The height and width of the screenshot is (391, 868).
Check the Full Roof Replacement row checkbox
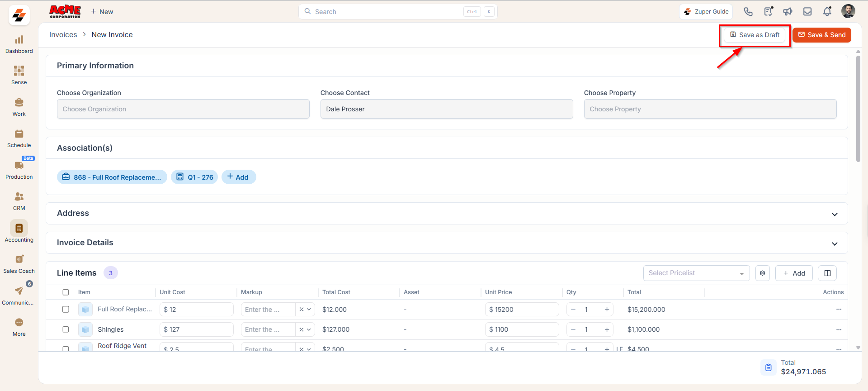click(66, 310)
